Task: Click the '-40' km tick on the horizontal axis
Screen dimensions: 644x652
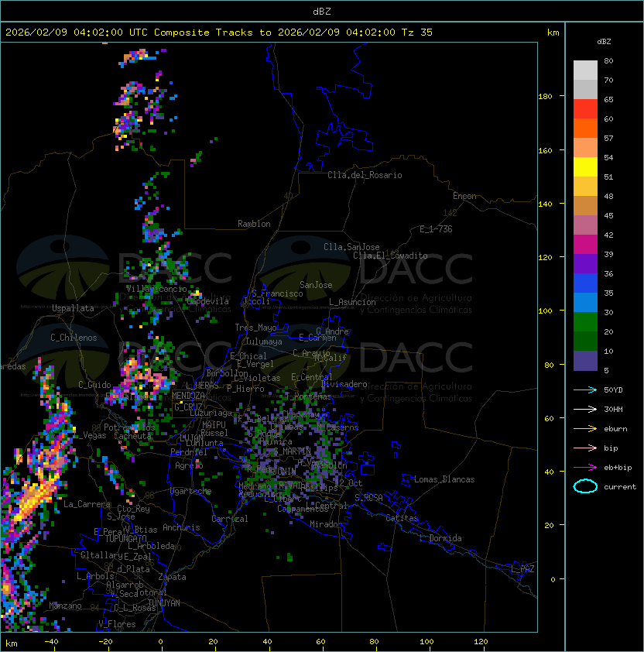Action: coord(51,642)
